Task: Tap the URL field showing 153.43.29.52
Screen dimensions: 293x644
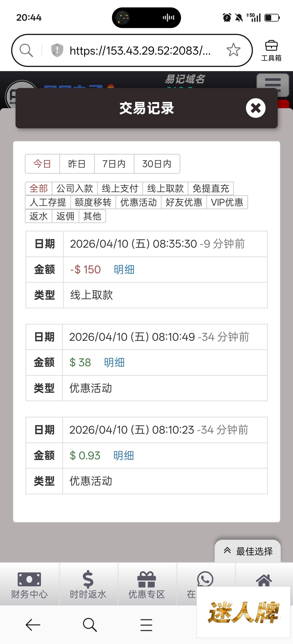Action: click(140, 51)
